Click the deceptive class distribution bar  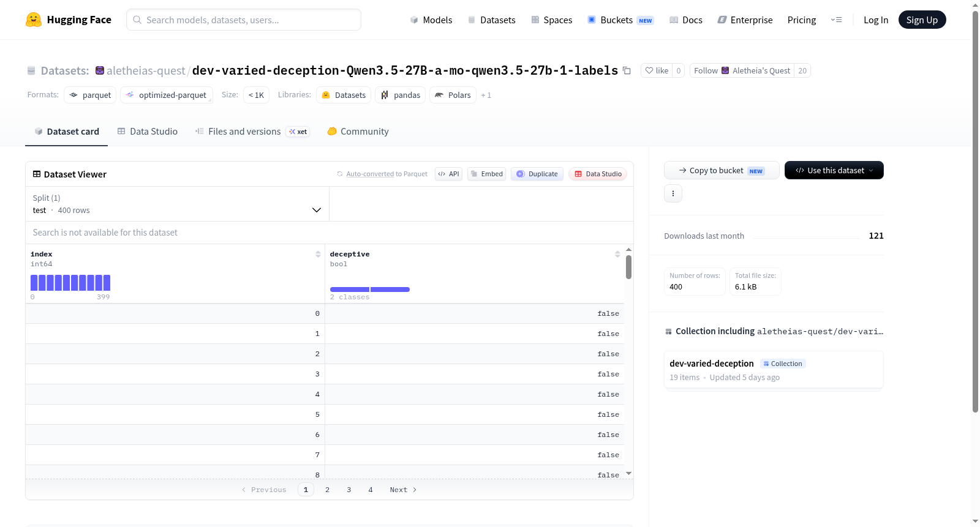click(370, 290)
